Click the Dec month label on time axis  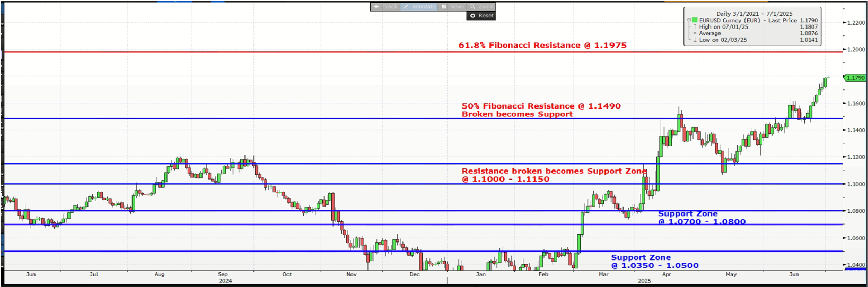415,274
